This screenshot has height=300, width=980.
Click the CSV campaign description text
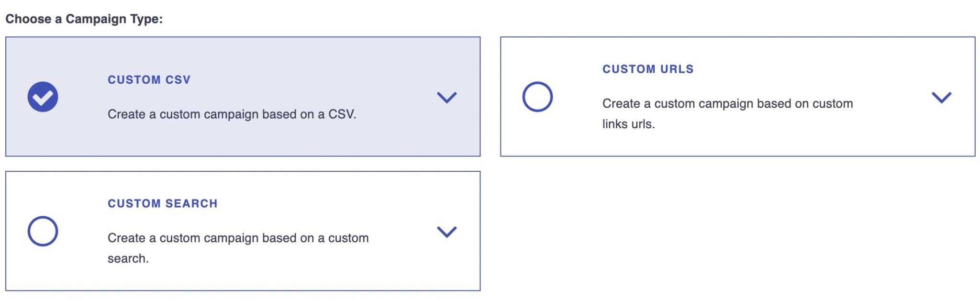coord(232,114)
